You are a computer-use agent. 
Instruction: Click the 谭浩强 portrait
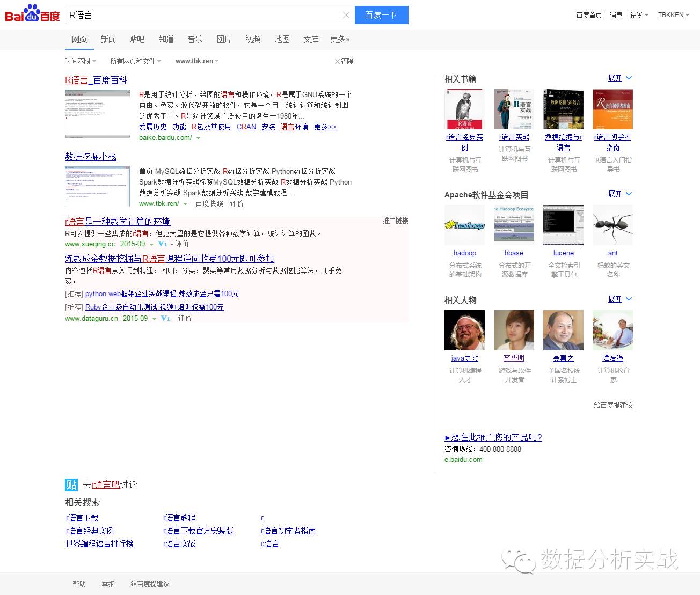[613, 330]
